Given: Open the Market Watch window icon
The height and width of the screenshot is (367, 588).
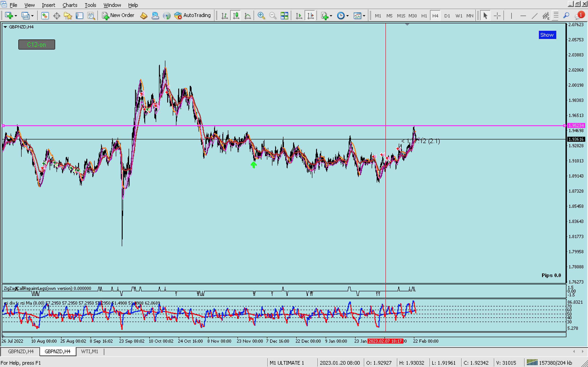Looking at the screenshot, I should 45,16.
